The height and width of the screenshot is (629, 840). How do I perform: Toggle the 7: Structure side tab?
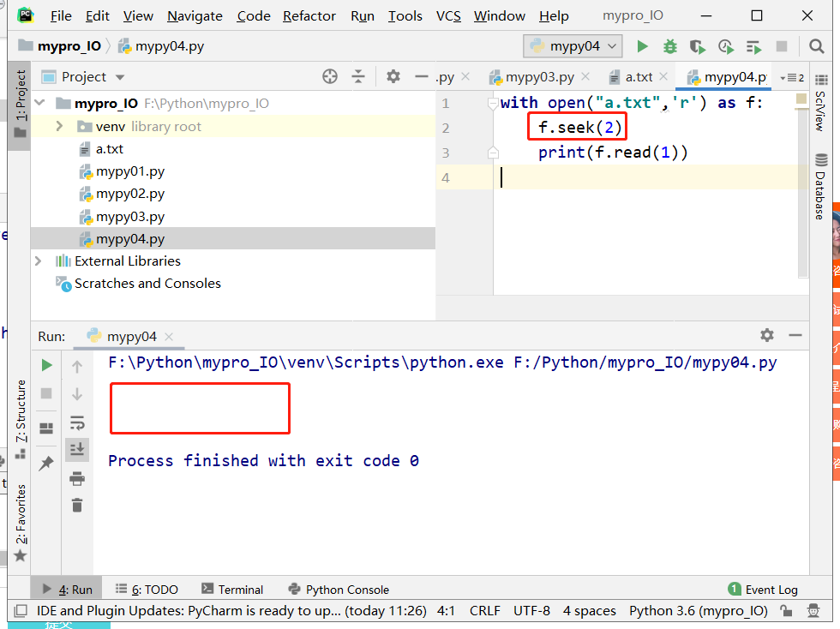21,418
